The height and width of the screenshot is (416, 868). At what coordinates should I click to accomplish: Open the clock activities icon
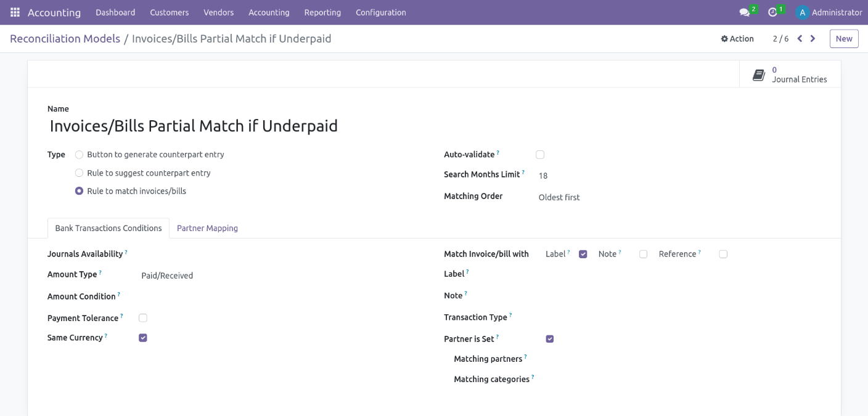(772, 12)
